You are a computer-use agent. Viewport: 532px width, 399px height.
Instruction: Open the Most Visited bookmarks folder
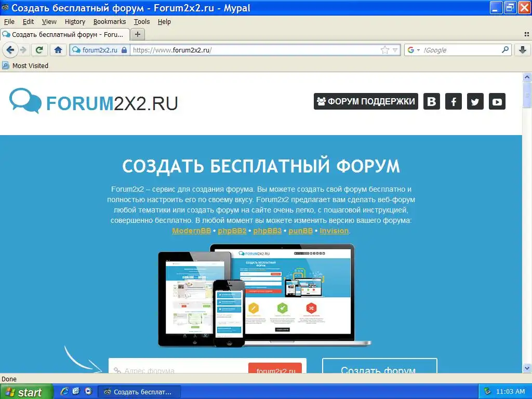pos(25,66)
